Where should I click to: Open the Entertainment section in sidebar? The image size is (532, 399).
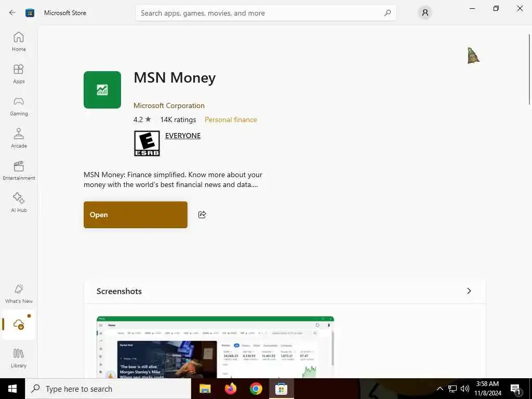(x=19, y=170)
